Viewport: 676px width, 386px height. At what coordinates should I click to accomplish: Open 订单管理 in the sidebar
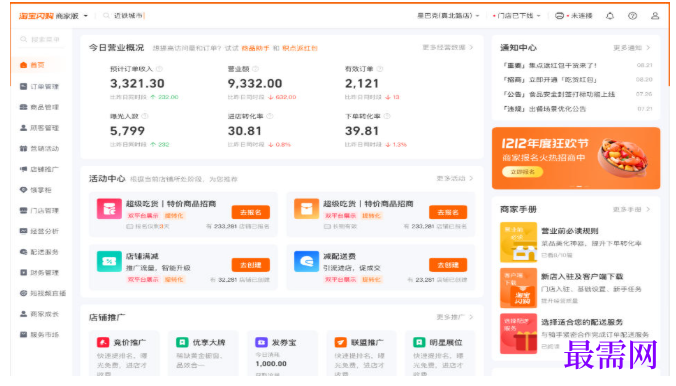(39, 86)
